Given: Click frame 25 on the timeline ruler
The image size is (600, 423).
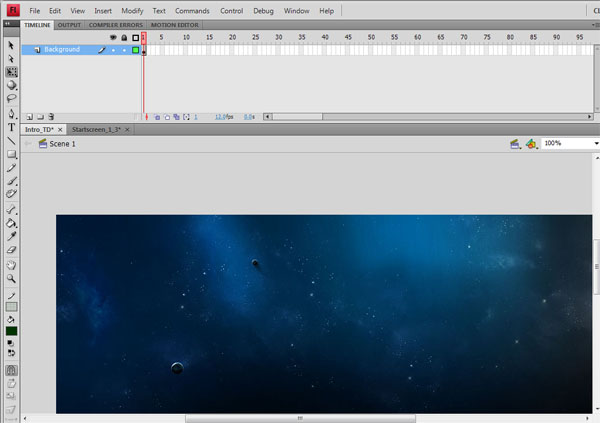Looking at the screenshot, I should [256, 37].
